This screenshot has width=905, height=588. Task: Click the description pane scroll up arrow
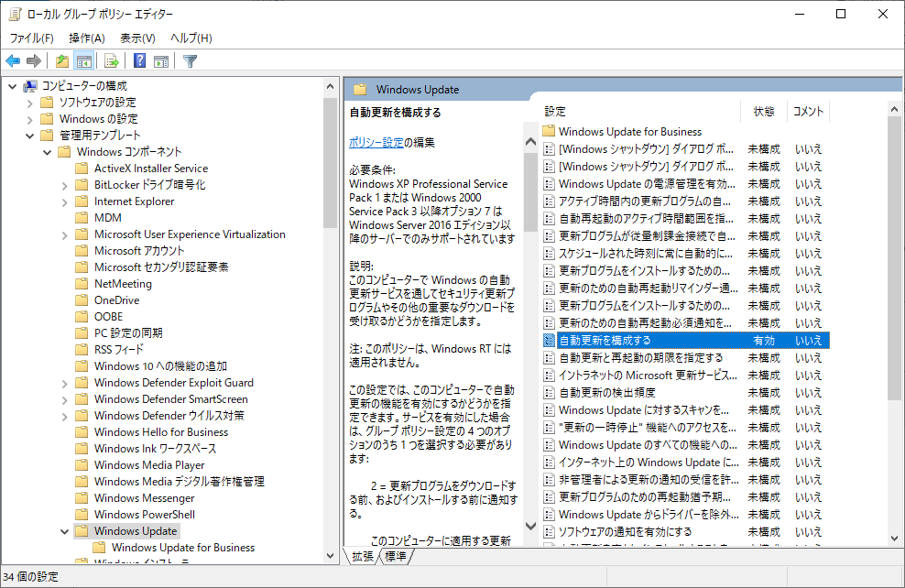(531, 142)
